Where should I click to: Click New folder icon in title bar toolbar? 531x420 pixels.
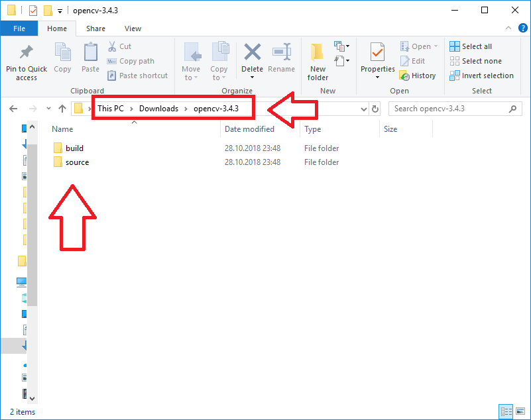(48, 11)
